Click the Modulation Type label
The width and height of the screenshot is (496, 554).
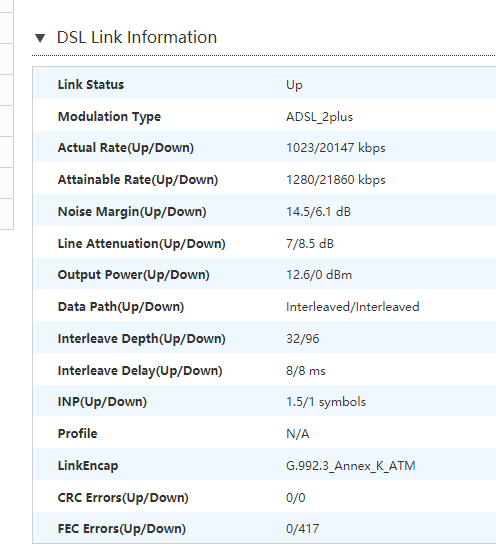109,117
